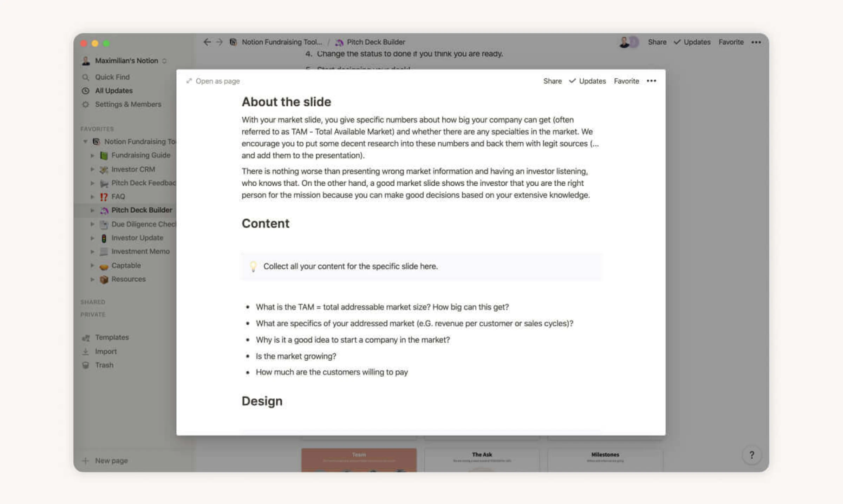The image size is (843, 504).
Task: Click the Quick Find search icon
Action: click(x=85, y=77)
